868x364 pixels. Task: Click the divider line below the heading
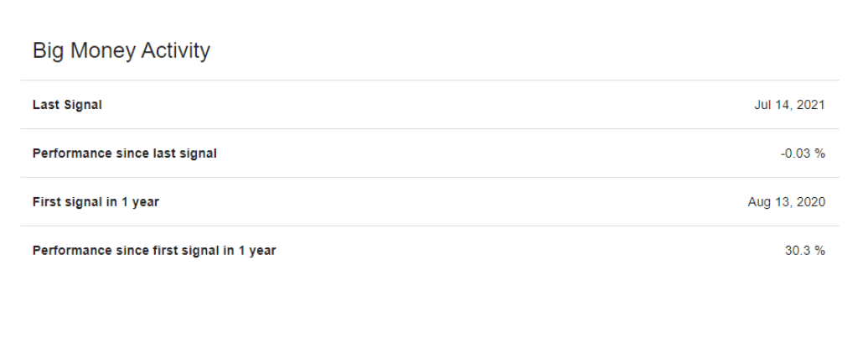[430, 81]
